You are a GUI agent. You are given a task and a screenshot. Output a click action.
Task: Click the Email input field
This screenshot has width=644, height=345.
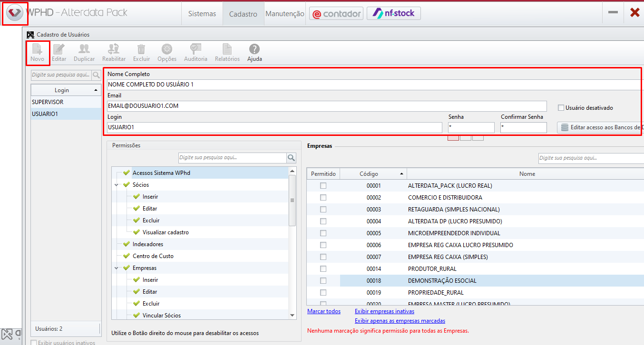tap(326, 106)
